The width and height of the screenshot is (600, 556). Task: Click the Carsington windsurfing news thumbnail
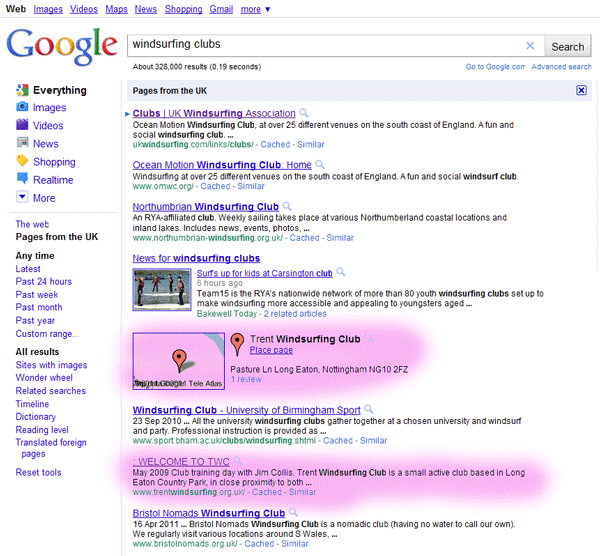click(x=162, y=289)
